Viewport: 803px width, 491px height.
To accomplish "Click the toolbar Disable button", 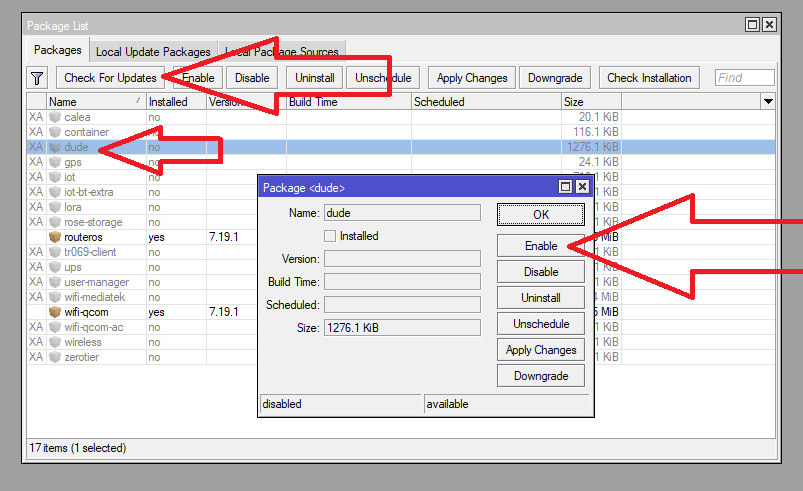I will pos(252,78).
